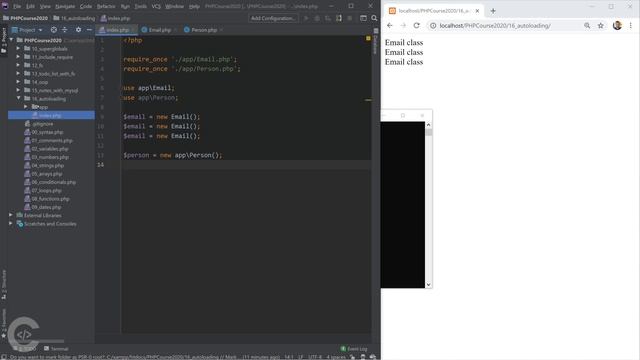Select 03_numbers.php in the tree
Viewport: 640px width, 360px height.
pyautogui.click(x=50, y=157)
